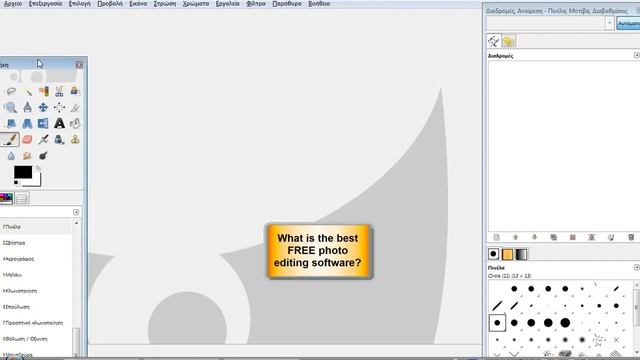Click the raise path arrow icon
Screen dimensions: 640x360
pos(515,237)
